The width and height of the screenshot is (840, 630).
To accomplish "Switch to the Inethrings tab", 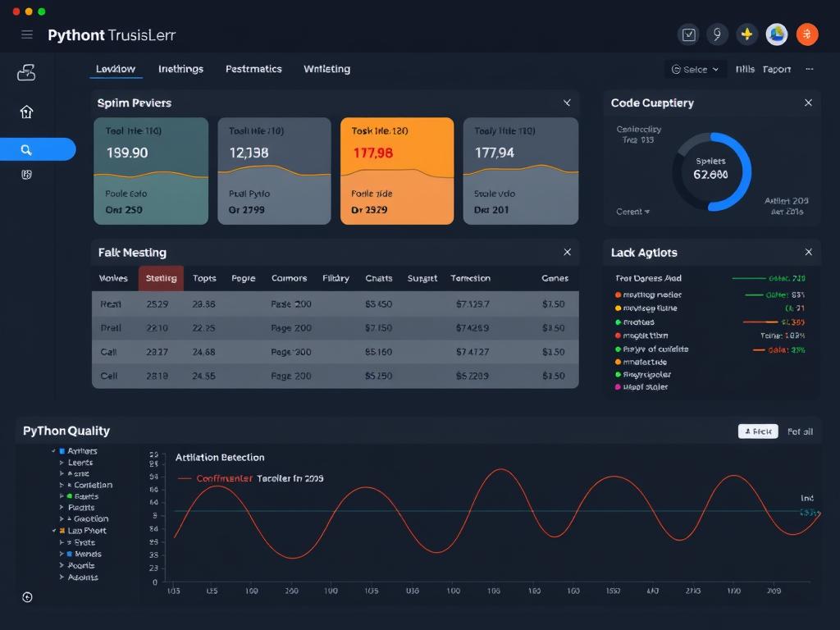I will click(180, 70).
